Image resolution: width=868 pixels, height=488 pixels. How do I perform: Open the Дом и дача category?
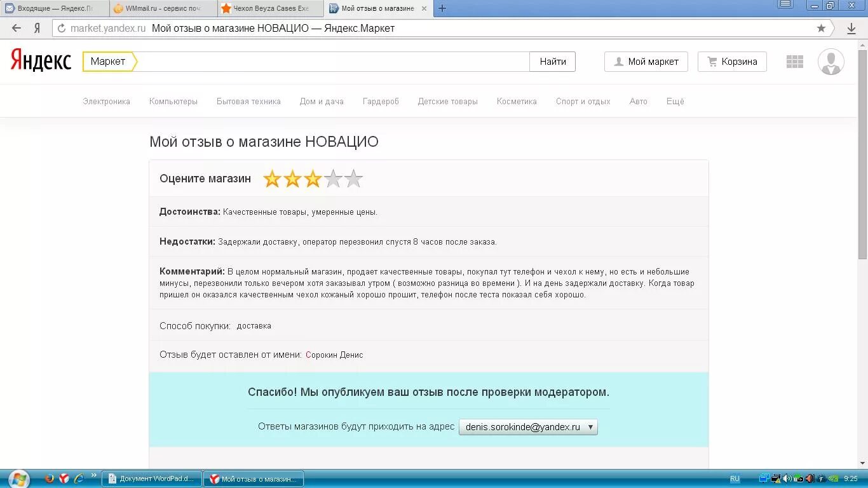click(322, 102)
